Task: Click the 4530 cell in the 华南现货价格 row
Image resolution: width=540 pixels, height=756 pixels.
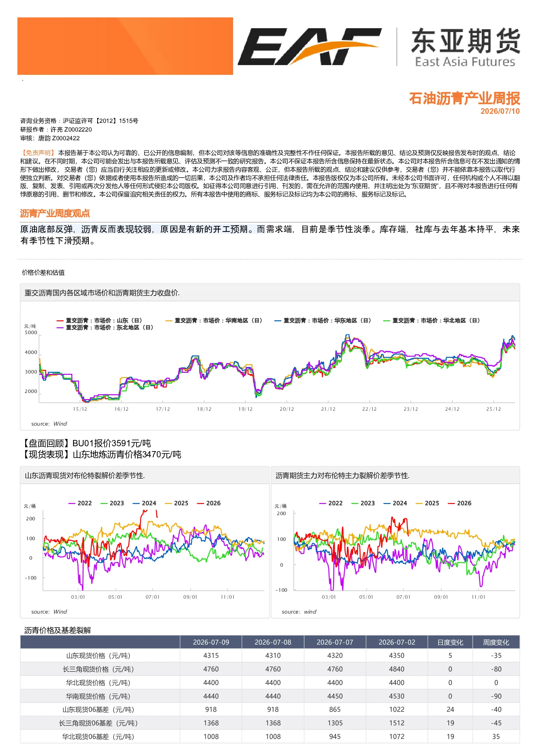Action: pyautogui.click(x=397, y=696)
